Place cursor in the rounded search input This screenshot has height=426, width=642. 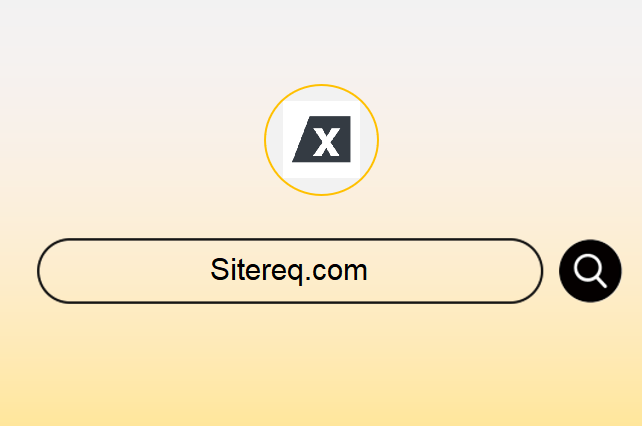pos(290,271)
